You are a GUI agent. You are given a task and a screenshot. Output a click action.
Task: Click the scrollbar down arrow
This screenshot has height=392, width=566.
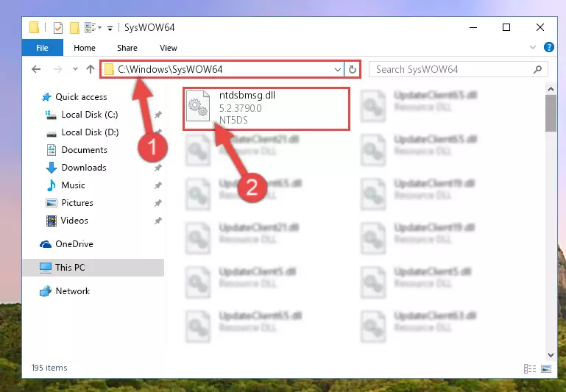click(551, 354)
